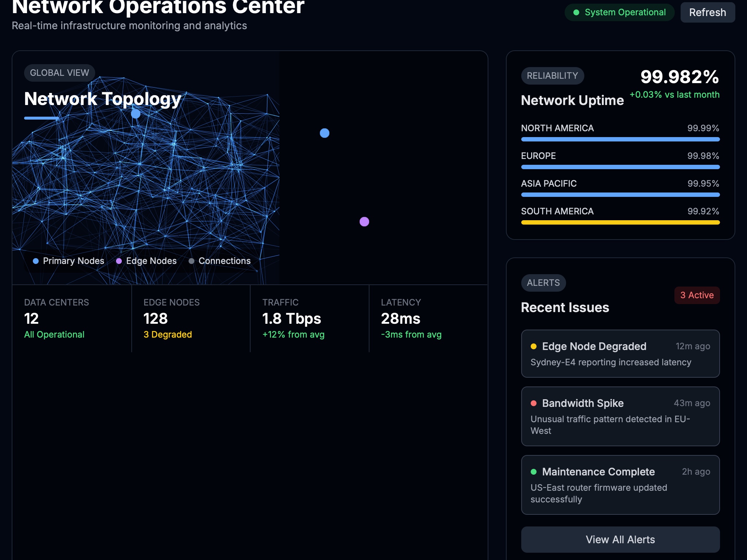Click the Refresh button
This screenshot has height=560, width=747.
707,12
